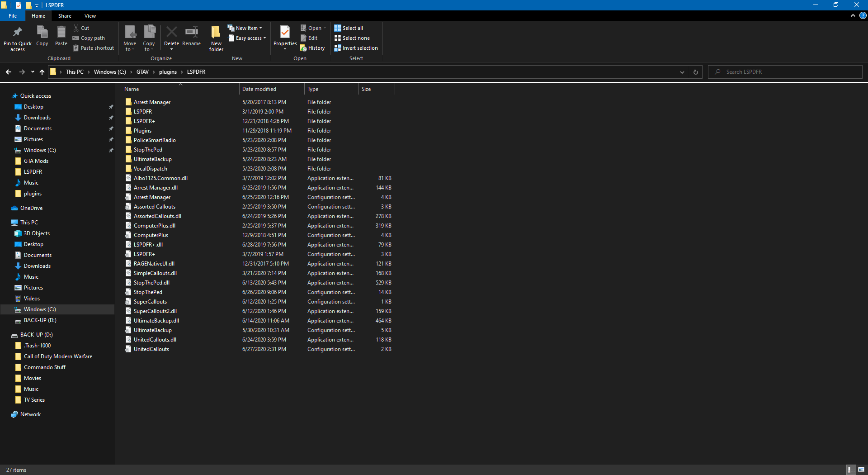Click the Edit command in Open group
The height and width of the screenshot is (475, 868).
(309, 38)
